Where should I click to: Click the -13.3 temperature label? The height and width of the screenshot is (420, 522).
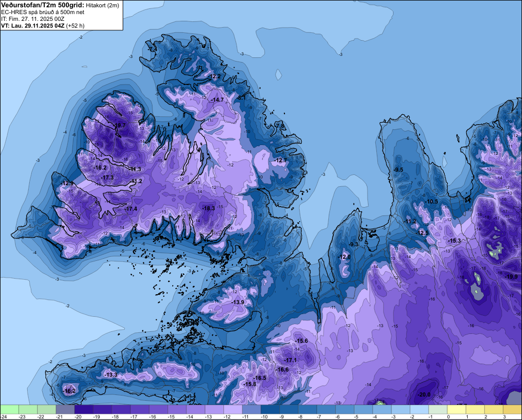[111, 375]
